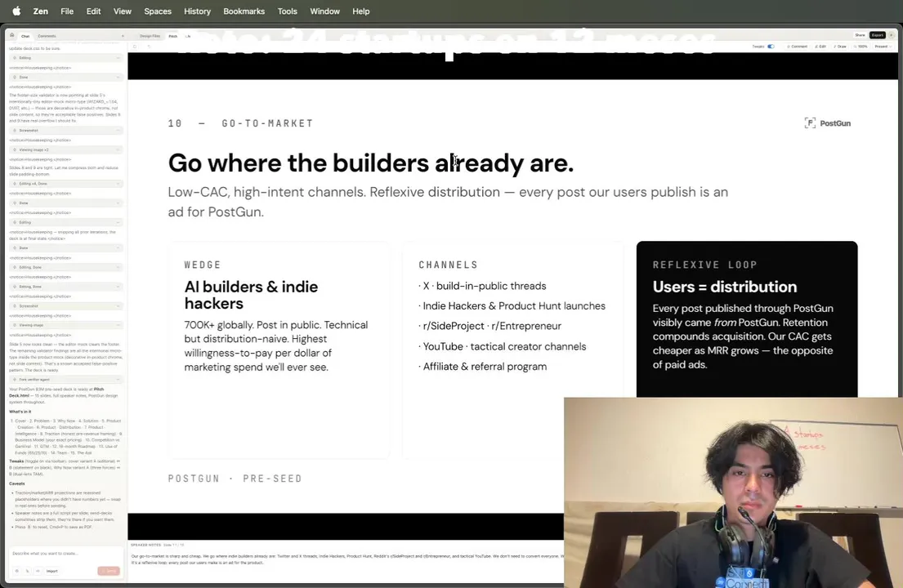
Task: Click the 'AI builders & indie hackers' heading
Action: 251,295
